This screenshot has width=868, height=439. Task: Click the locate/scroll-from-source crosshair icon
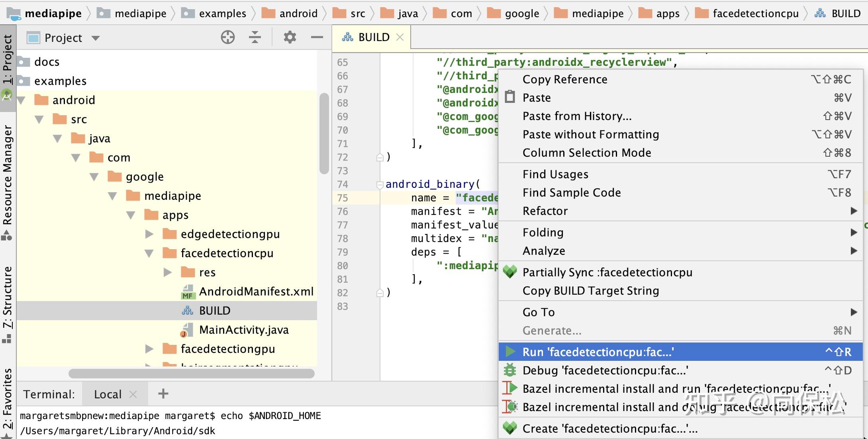coord(227,37)
